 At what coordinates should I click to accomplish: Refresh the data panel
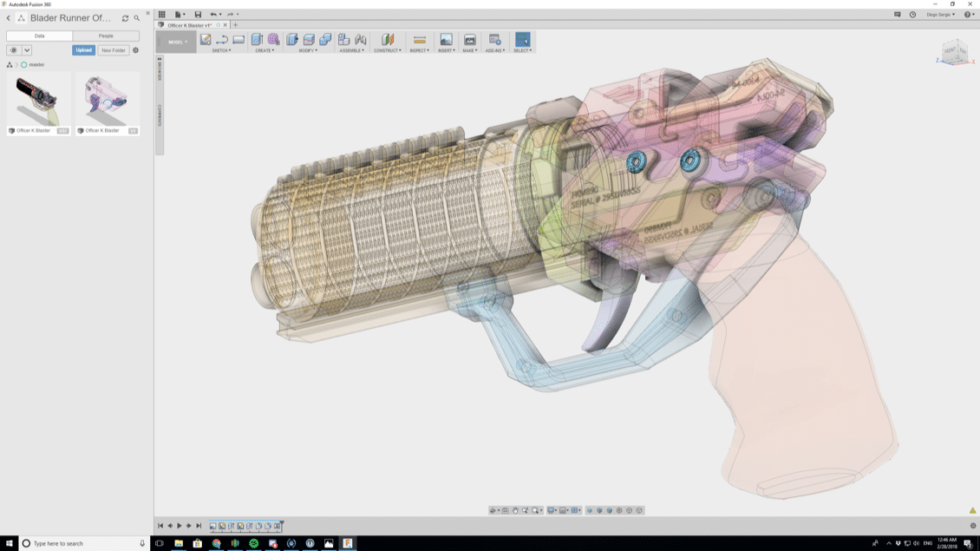[125, 18]
